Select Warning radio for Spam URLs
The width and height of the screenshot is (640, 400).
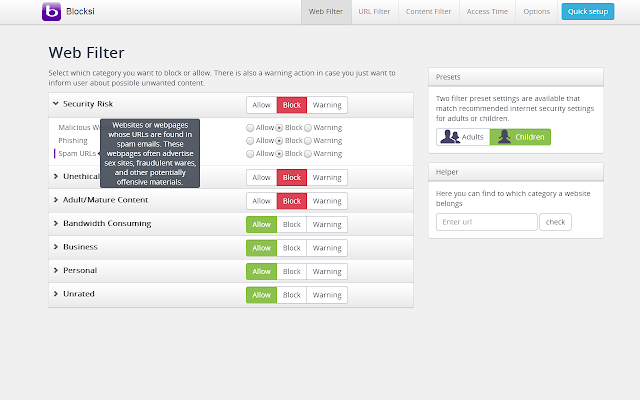(x=308, y=154)
